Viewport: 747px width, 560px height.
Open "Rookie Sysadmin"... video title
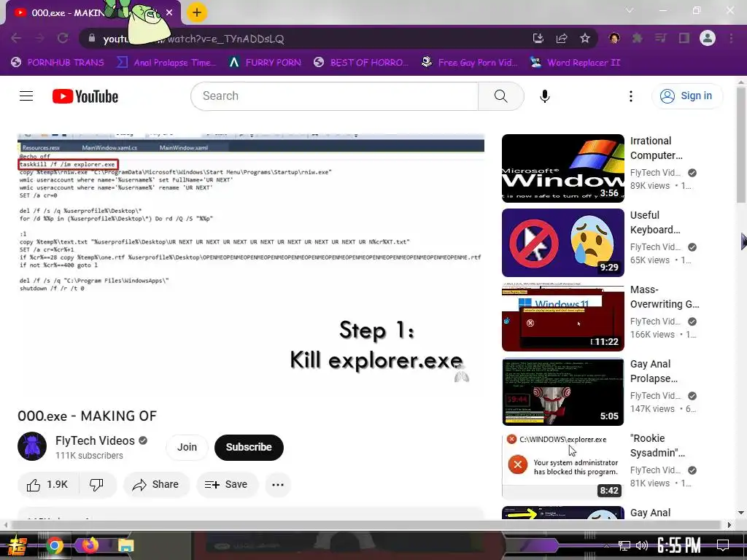657,446
